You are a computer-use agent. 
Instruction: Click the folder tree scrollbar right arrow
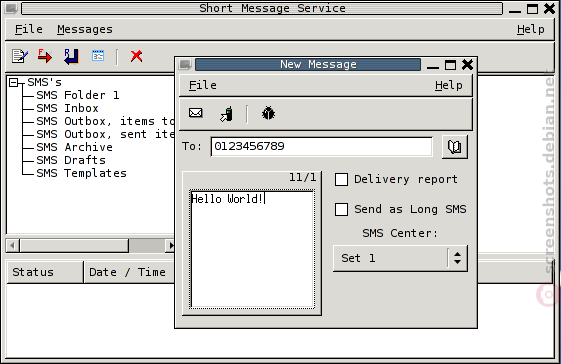[x=171, y=246]
